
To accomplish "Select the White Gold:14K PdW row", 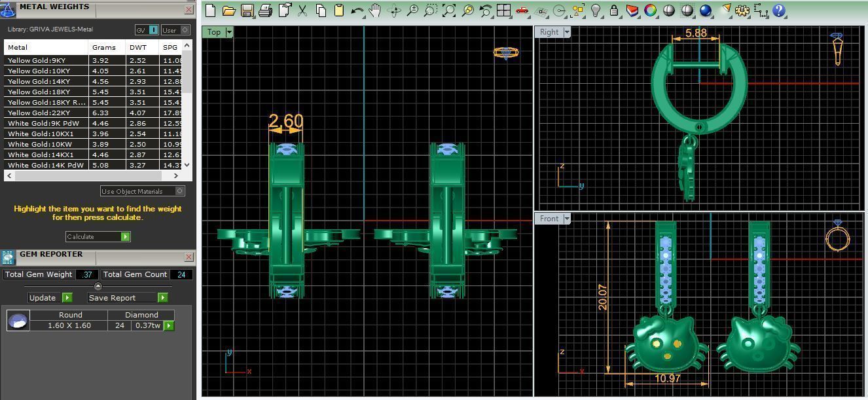I will coord(94,165).
